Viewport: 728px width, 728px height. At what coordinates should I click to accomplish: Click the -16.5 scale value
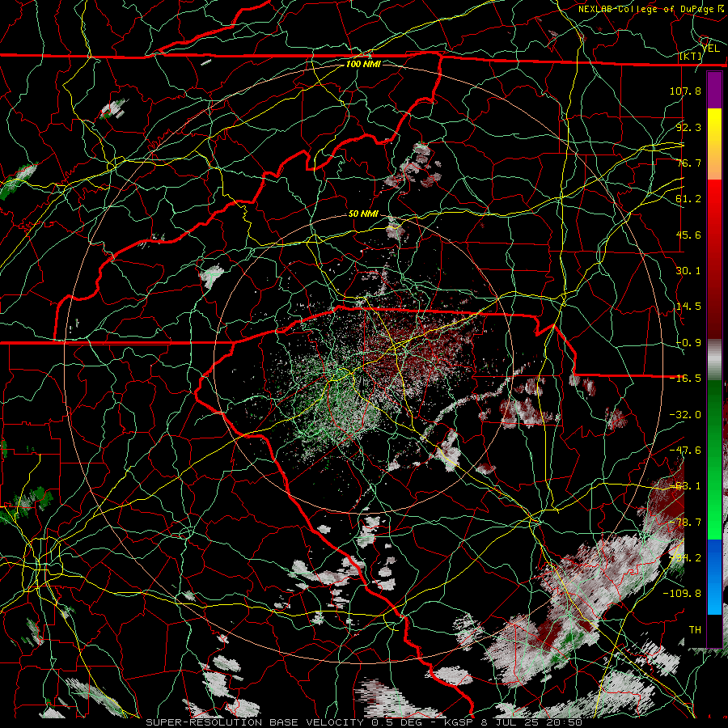(x=685, y=379)
